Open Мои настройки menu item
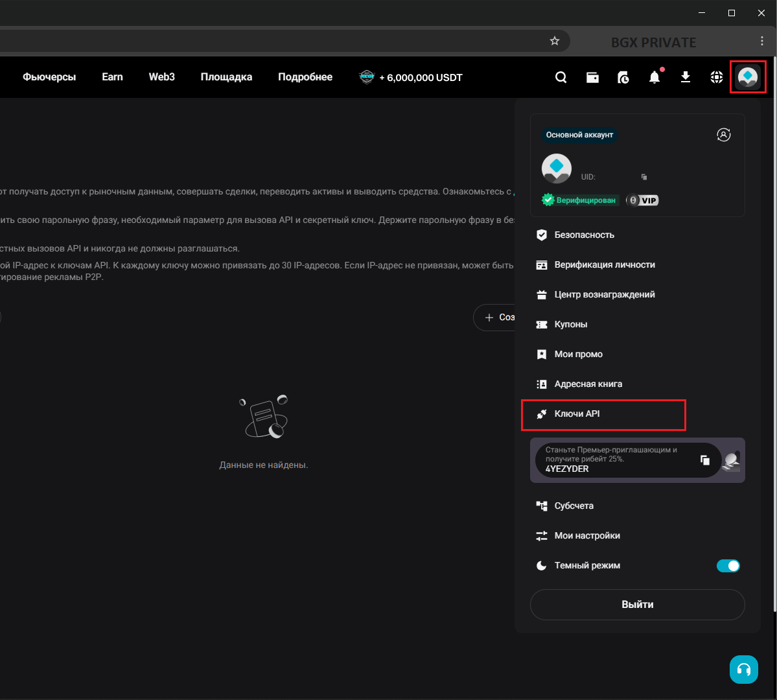 [637, 535]
